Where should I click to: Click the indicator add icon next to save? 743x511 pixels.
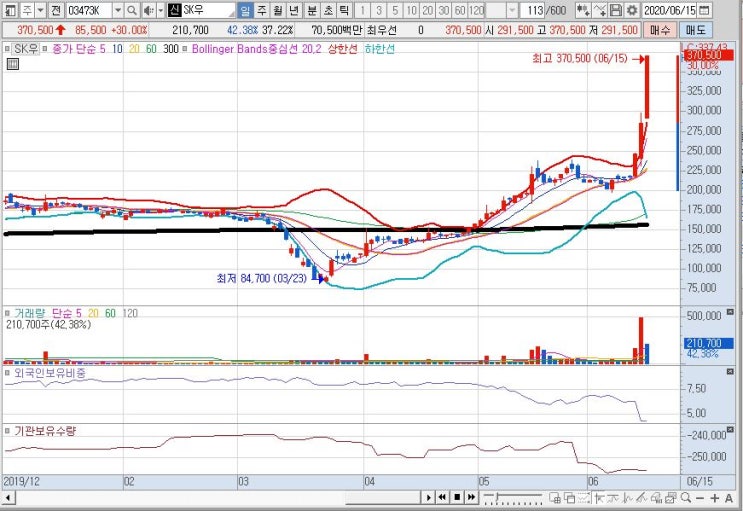[x=600, y=10]
